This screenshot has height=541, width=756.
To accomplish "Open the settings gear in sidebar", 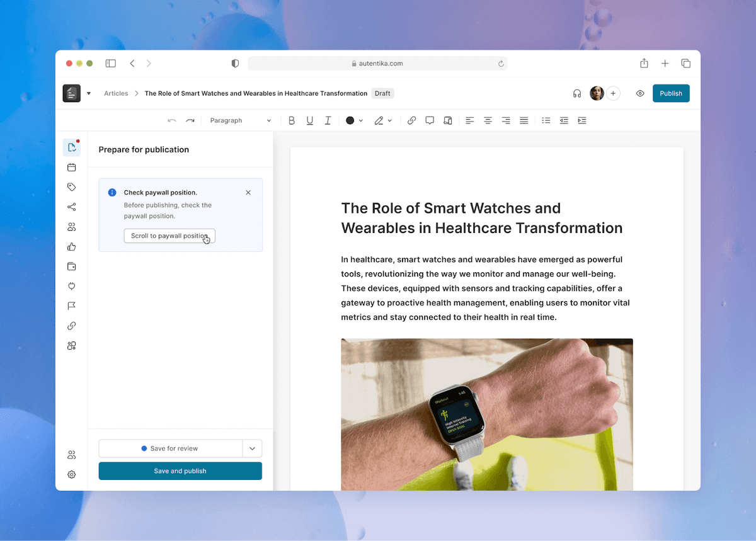I will point(72,475).
